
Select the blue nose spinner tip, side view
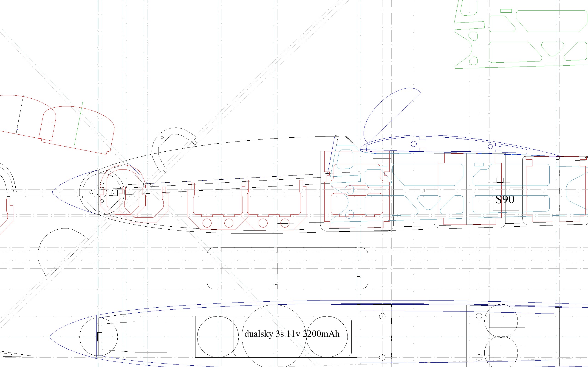pos(54,192)
